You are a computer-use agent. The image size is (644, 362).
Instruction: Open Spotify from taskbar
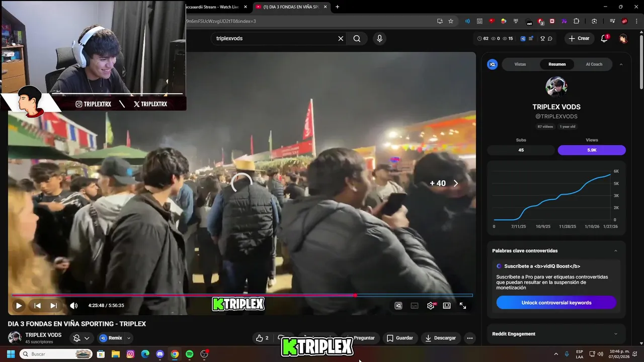tap(189, 354)
